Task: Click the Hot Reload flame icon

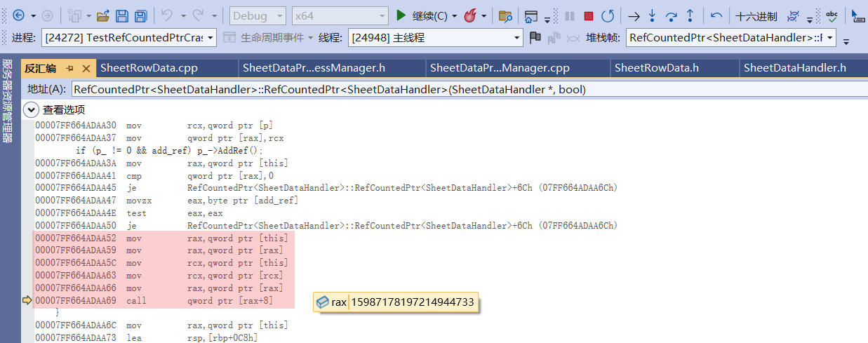Action: point(470,15)
